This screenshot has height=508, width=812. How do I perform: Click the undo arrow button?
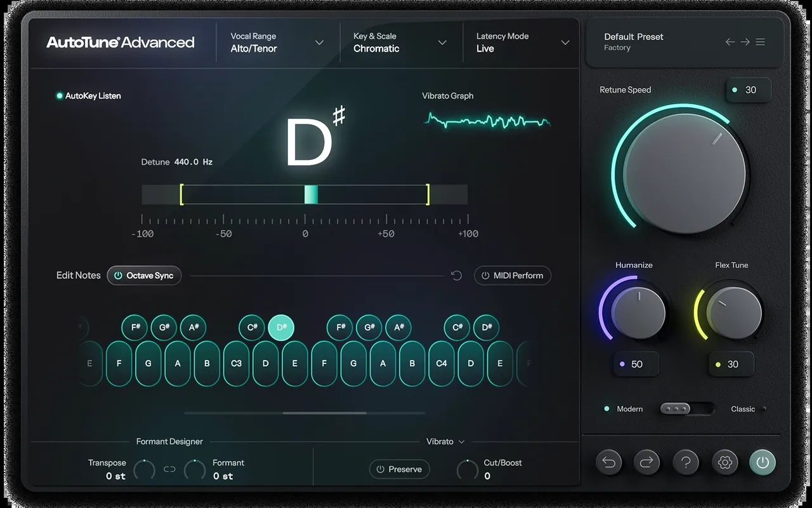pyautogui.click(x=609, y=462)
